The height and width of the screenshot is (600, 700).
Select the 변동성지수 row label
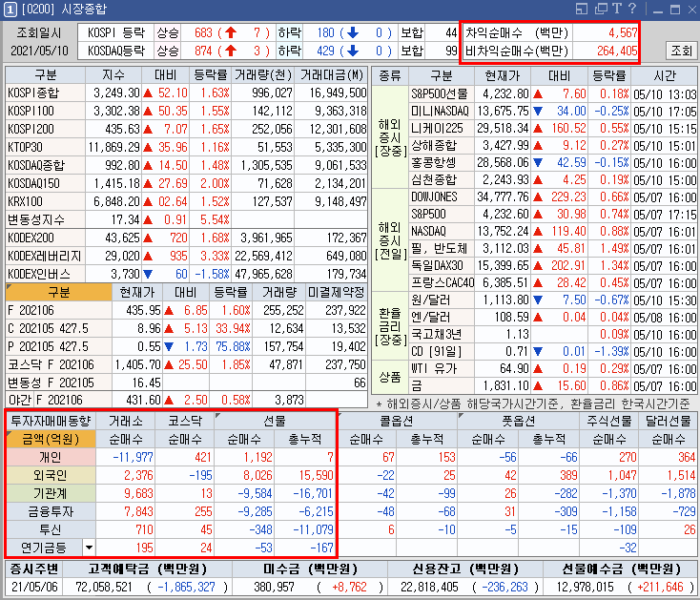45,219
